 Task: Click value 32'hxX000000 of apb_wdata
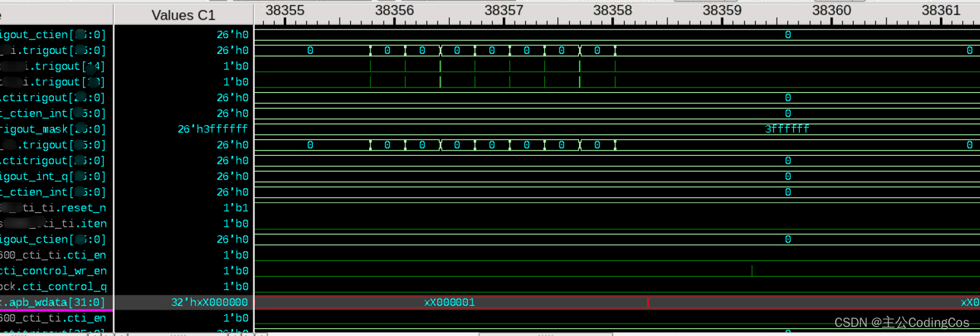(209, 302)
